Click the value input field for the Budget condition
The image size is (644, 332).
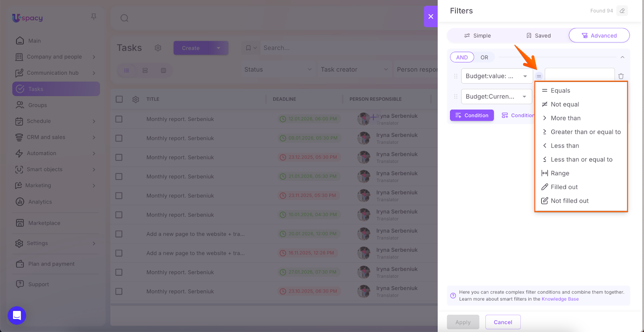[579, 75]
